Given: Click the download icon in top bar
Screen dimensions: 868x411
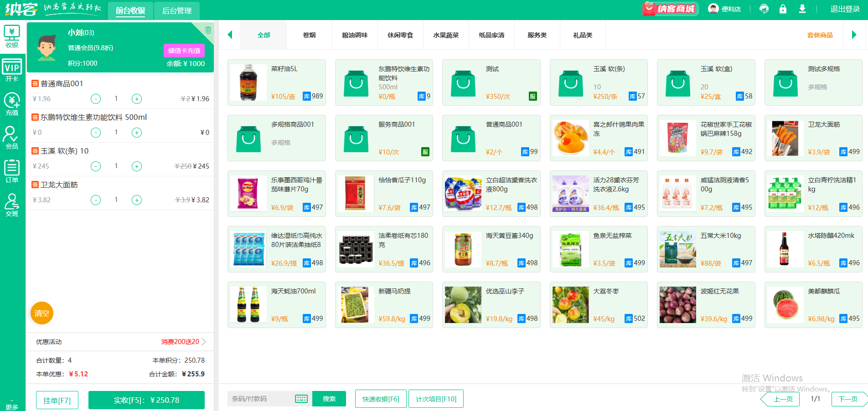Looking at the screenshot, I should click(802, 9).
